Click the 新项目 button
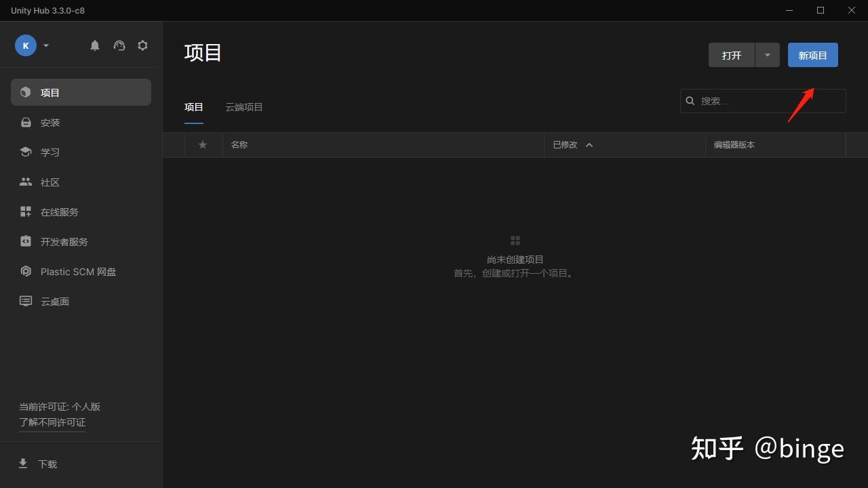This screenshot has width=868, height=488. pos(812,55)
